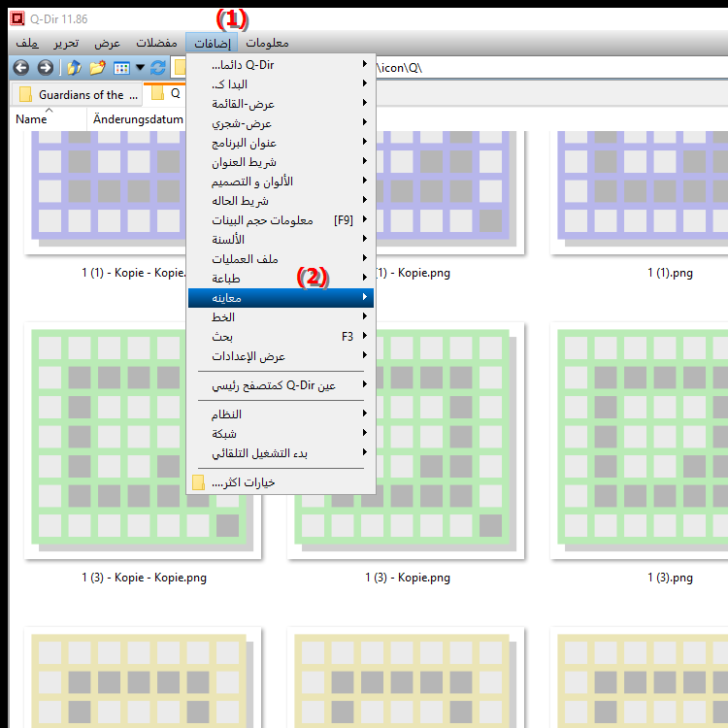The image size is (728, 728).
Task: Open عين Q-Dir كمتصفح رئيسي entry
Action: click(281, 385)
